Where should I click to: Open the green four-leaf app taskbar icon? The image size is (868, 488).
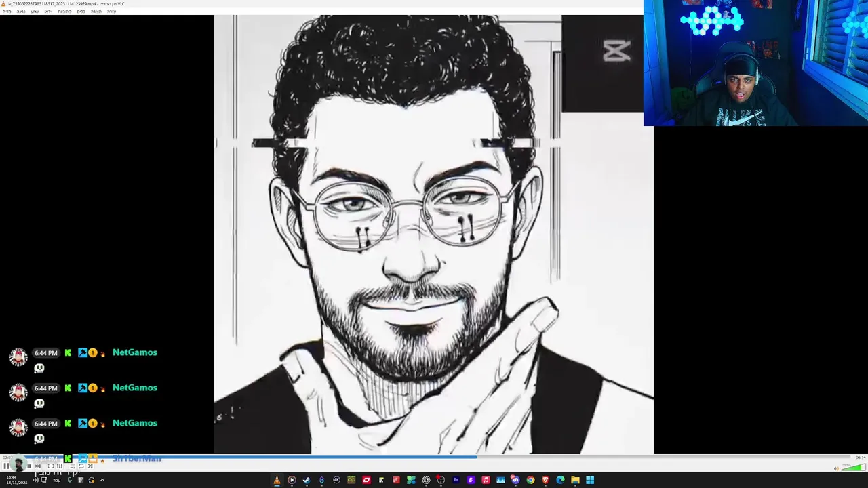[x=411, y=480]
